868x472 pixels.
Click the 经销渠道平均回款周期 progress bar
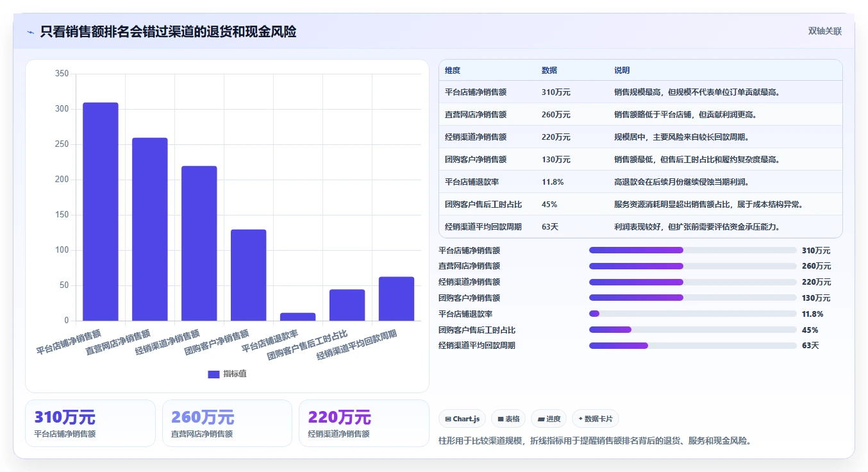point(693,346)
